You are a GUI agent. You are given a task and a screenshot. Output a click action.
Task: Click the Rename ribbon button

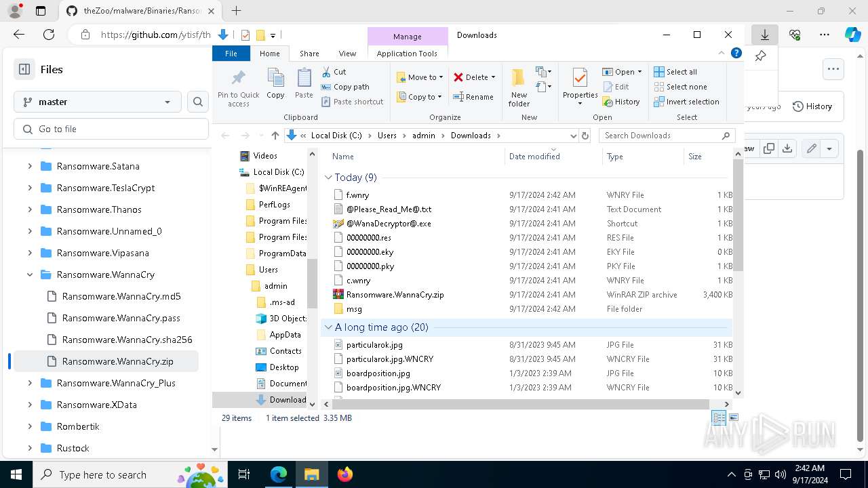[x=473, y=97]
